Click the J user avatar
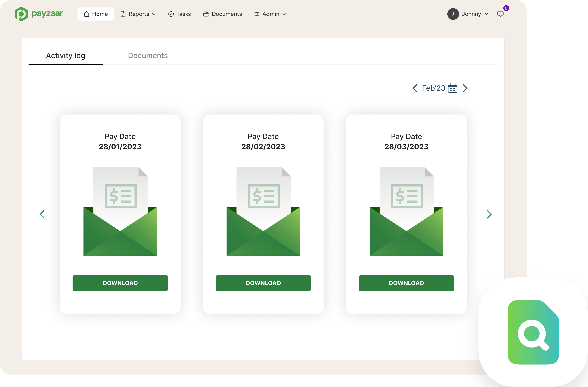The height and width of the screenshot is (387, 588). 453,14
